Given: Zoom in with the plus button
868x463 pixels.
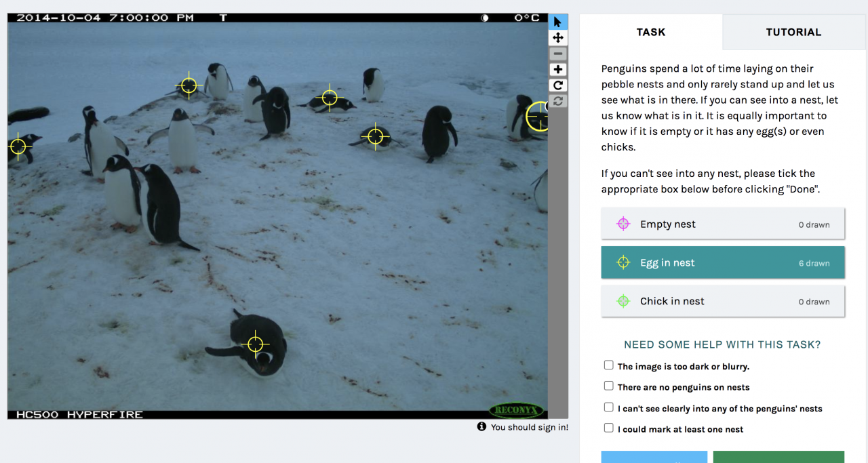Looking at the screenshot, I should (558, 70).
